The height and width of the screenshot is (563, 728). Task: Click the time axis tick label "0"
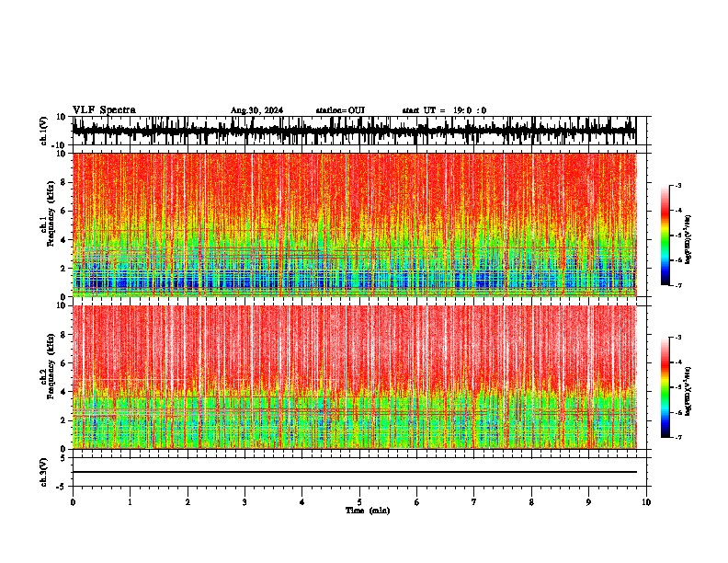73,502
